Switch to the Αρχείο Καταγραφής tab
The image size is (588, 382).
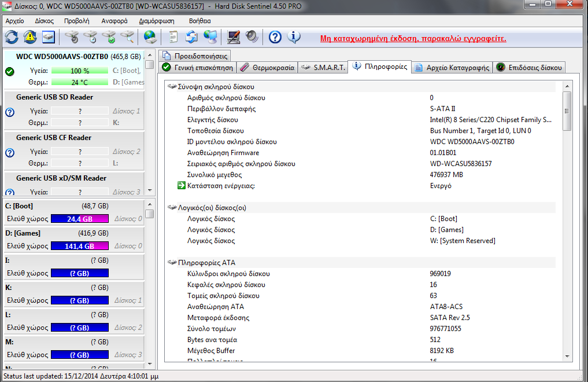point(452,68)
